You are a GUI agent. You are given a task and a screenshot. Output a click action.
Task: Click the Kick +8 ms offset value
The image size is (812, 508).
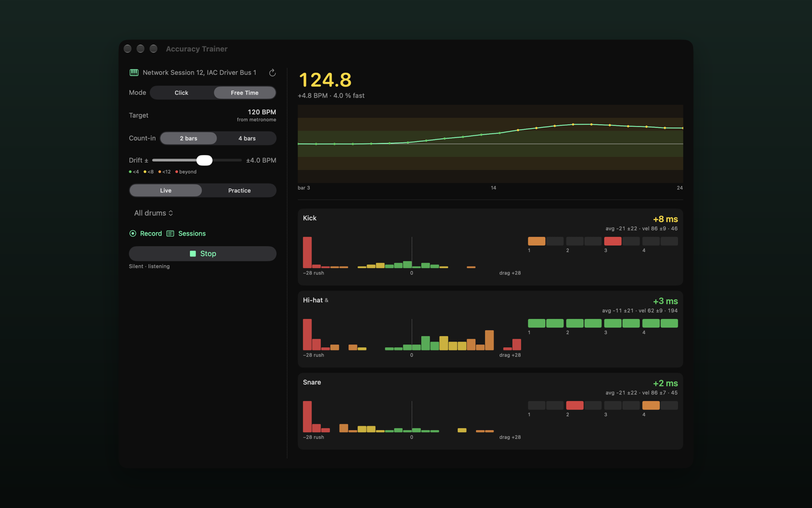coord(665,219)
